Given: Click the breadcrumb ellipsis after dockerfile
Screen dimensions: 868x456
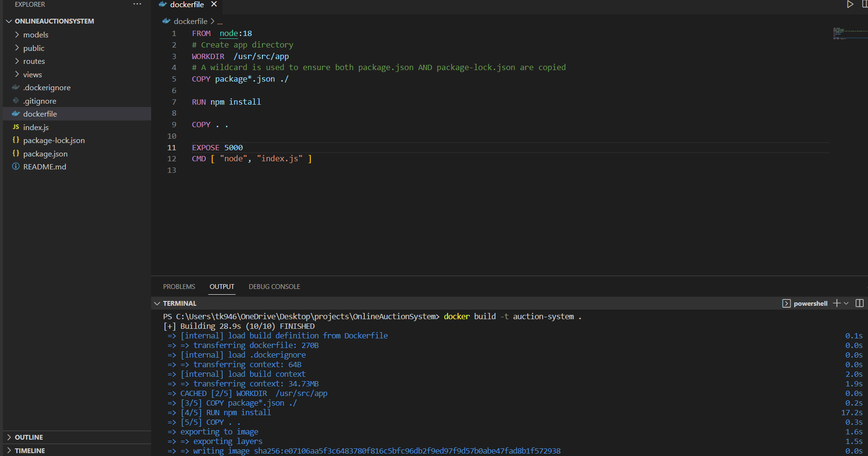Looking at the screenshot, I should click(x=220, y=22).
